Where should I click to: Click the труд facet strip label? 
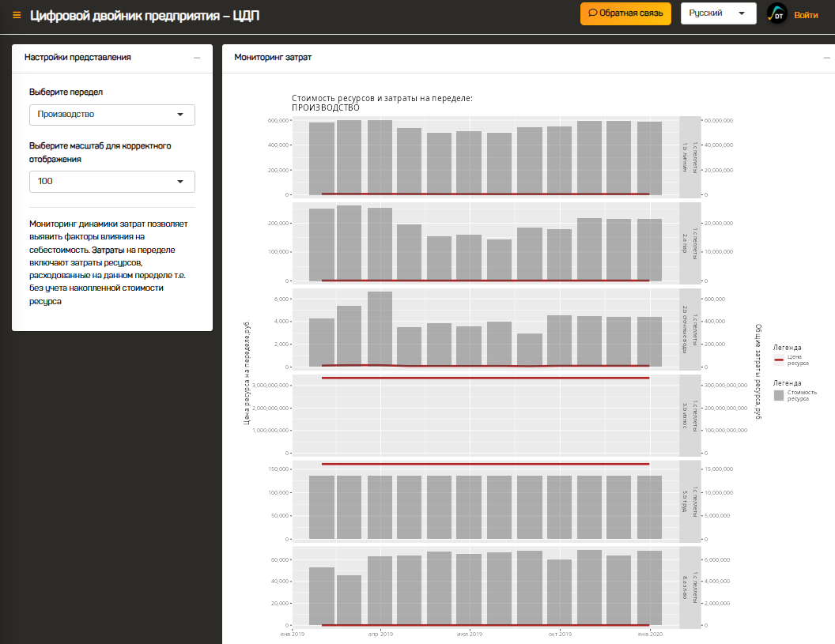(x=690, y=502)
